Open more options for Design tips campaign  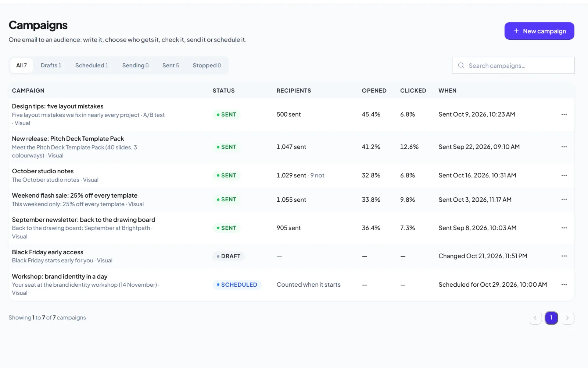[564, 114]
